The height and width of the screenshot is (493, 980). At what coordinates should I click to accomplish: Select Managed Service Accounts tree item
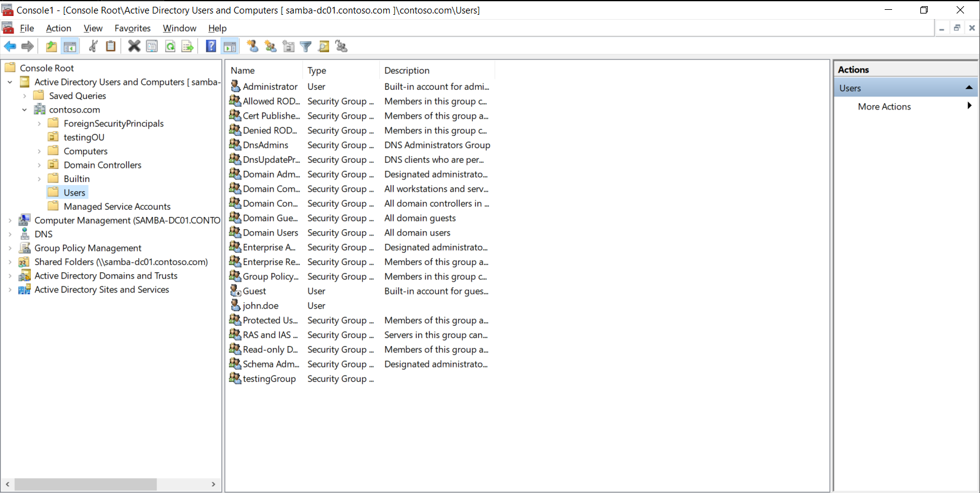117,207
